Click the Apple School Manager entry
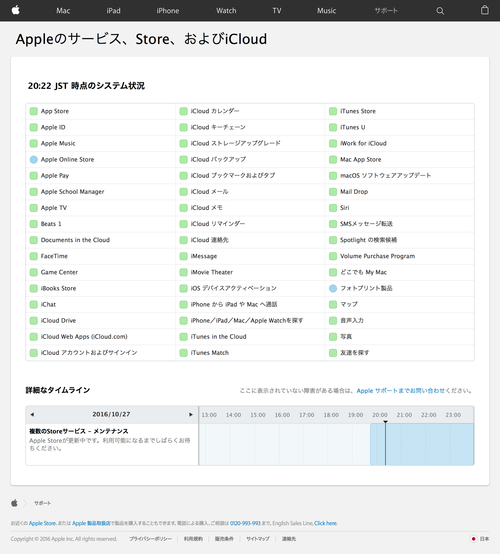This screenshot has height=554, width=500. point(72,192)
